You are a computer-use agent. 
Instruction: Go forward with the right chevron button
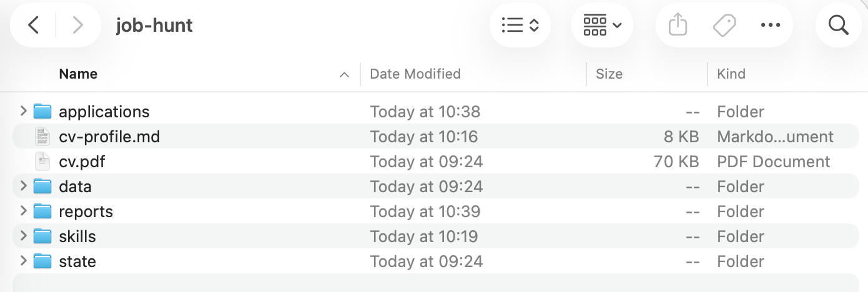77,25
